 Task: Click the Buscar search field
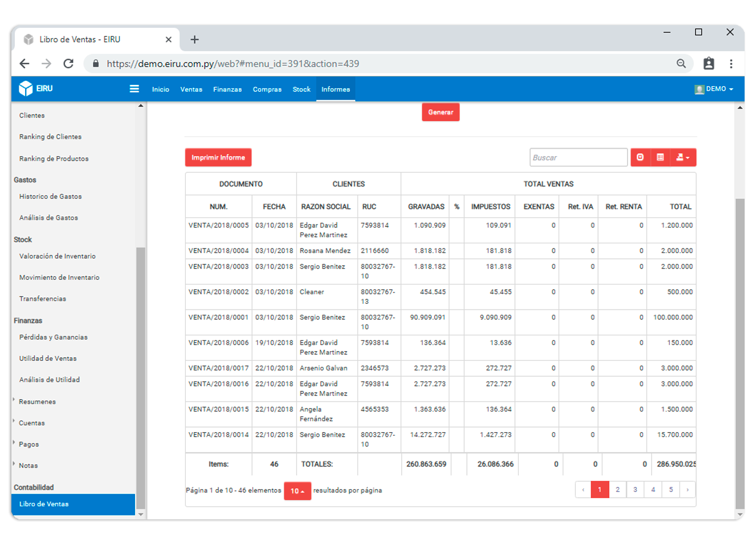[x=578, y=157]
